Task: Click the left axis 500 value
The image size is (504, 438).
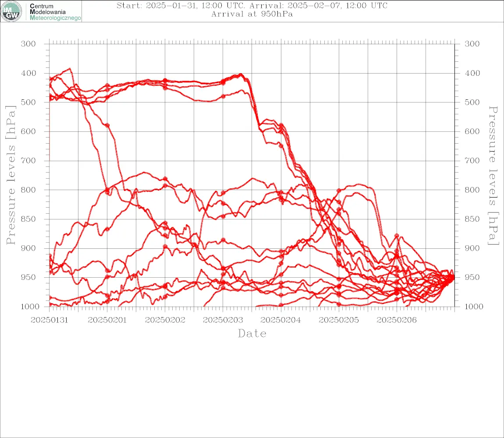Action: 28,102
